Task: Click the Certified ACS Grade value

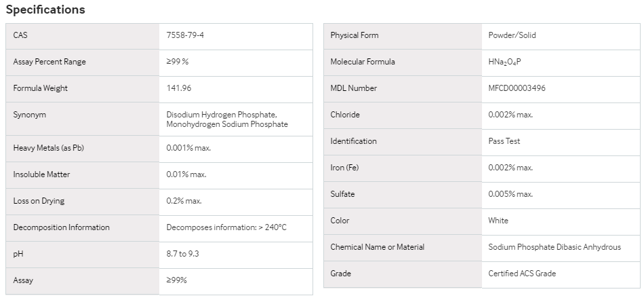Action: pyautogui.click(x=521, y=274)
